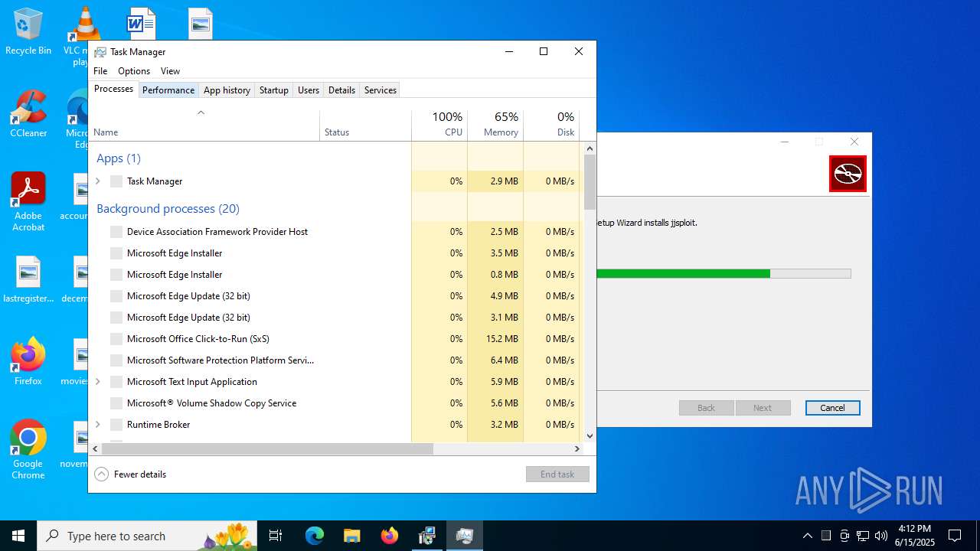This screenshot has height=551, width=980.
Task: Select the Microsoft Edge Update 4.9 MB row
Action: pyautogui.click(x=337, y=296)
